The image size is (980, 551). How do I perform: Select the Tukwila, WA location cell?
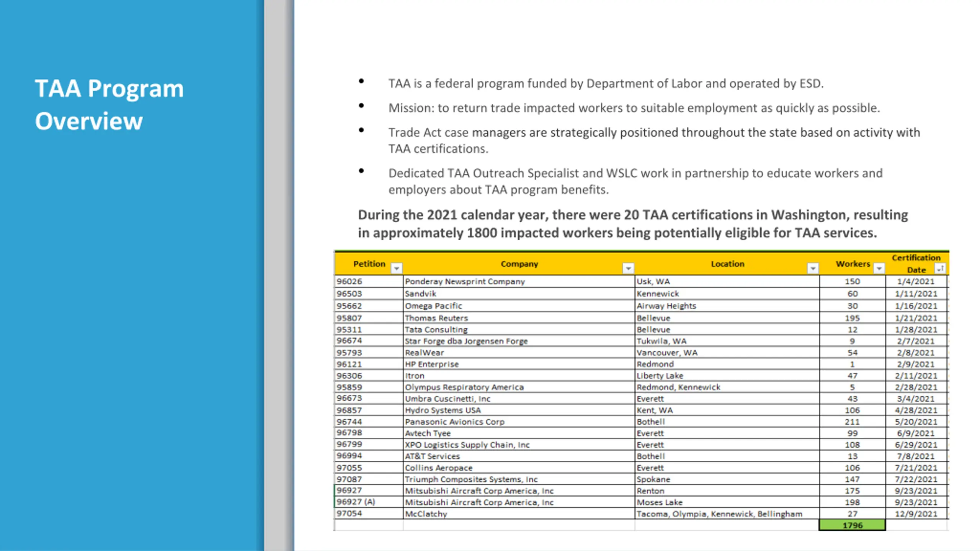pos(727,341)
